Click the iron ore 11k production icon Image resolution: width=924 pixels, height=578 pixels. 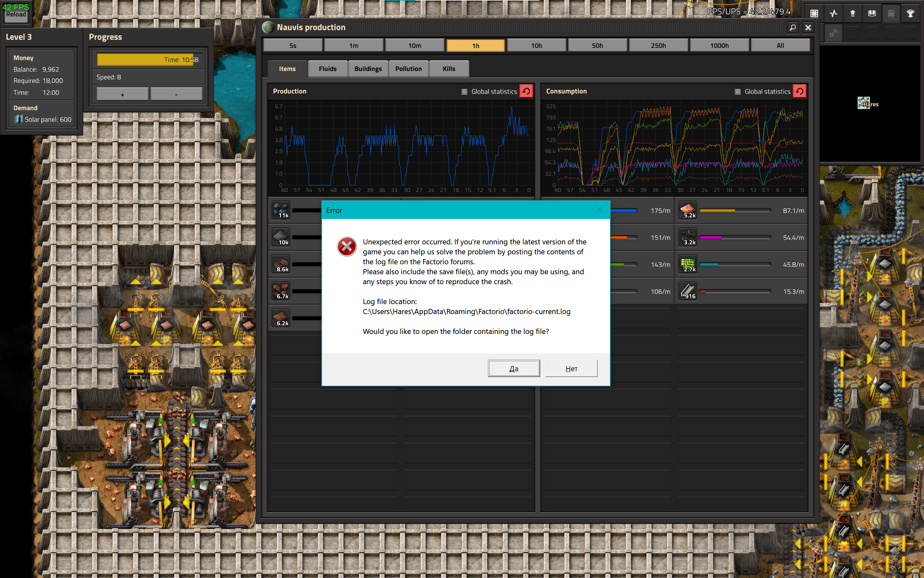[x=281, y=210]
